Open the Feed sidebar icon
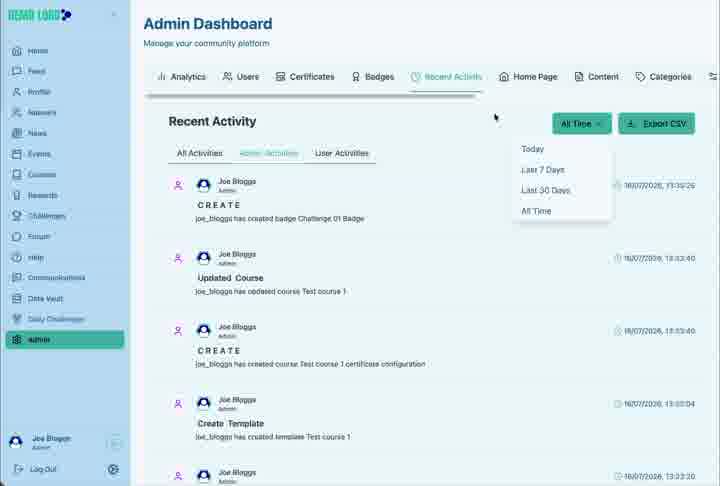720x486 pixels. pyautogui.click(x=17, y=71)
